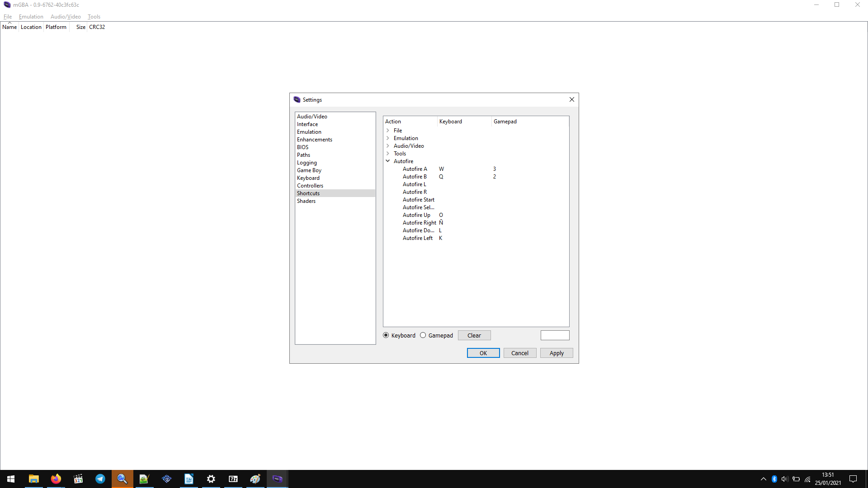Select BIOS in the settings sidebar
This screenshot has width=868, height=488.
pos(302,147)
